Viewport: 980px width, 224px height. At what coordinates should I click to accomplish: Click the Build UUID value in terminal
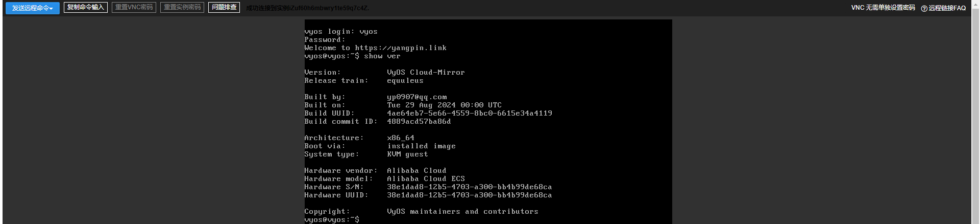click(470, 113)
